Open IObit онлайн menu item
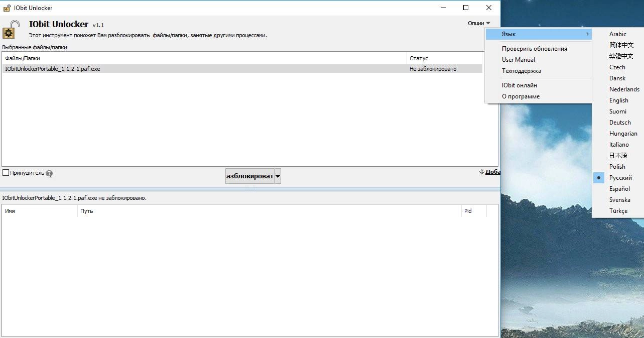The width and height of the screenshot is (644, 338). pos(539,85)
